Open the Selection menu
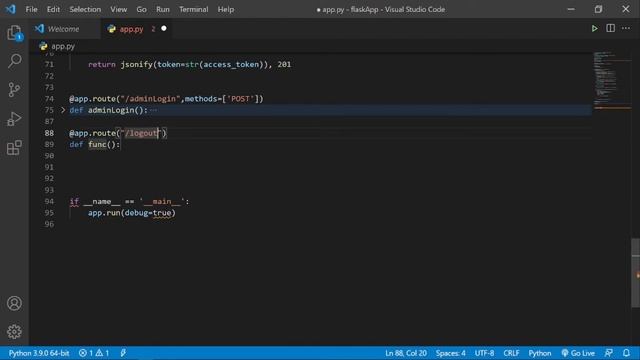 point(85,9)
